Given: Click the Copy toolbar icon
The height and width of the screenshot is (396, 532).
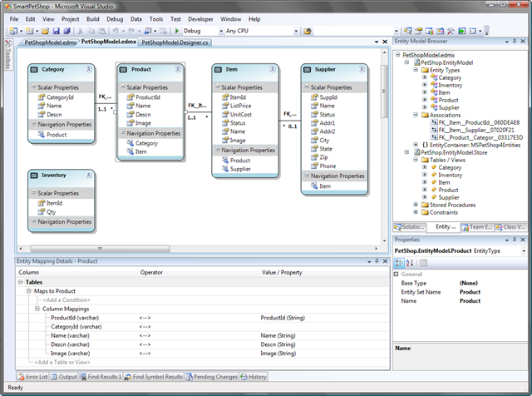Looking at the screenshot, I should [91, 31].
